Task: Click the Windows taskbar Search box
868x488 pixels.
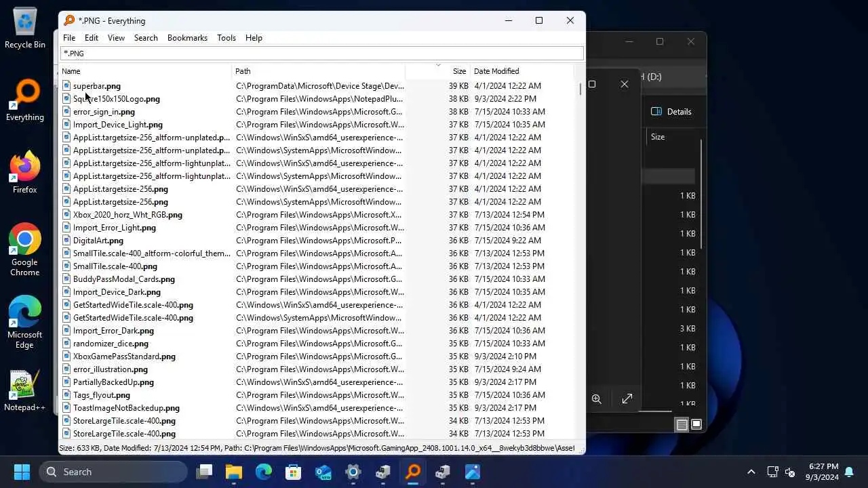Action: pos(113,472)
